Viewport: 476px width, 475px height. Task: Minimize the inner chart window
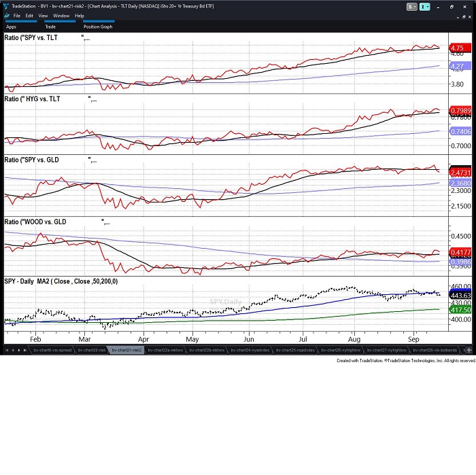tap(458, 17)
